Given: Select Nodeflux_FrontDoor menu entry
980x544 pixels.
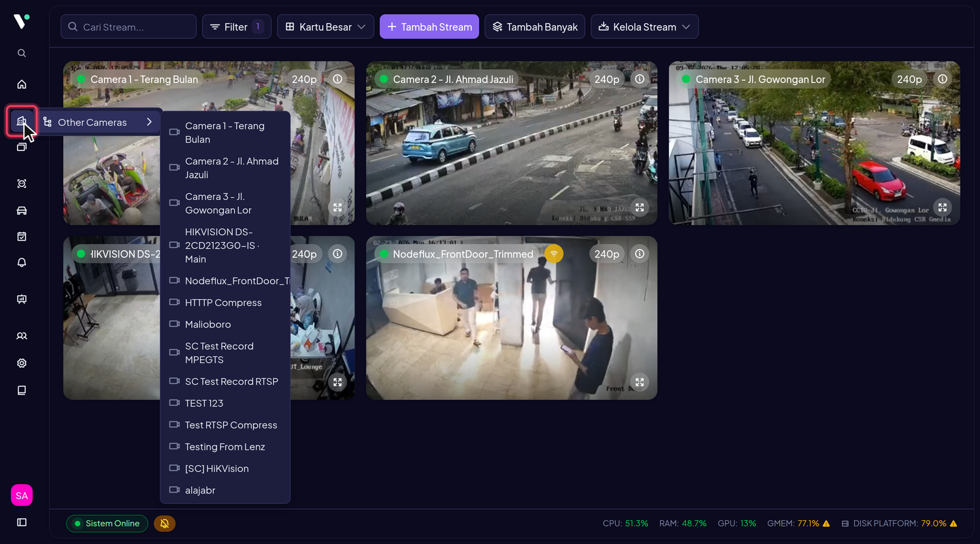Looking at the screenshot, I should 225,281.
